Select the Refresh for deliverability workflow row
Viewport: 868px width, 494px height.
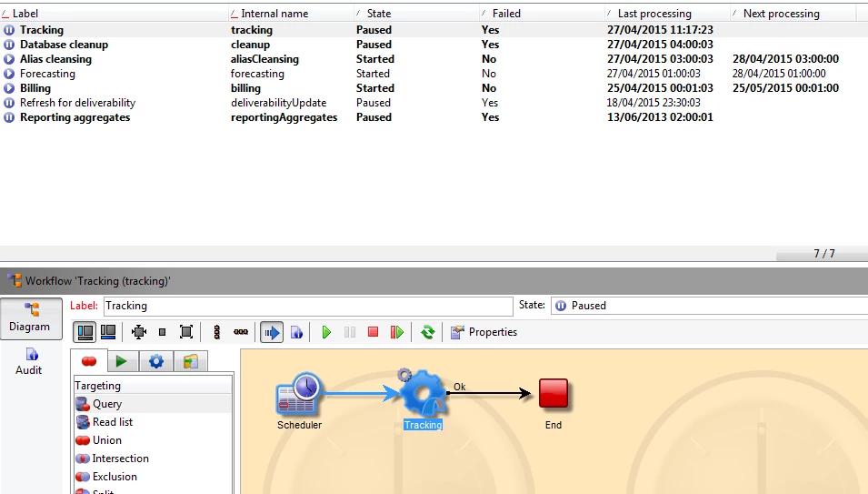point(434,103)
